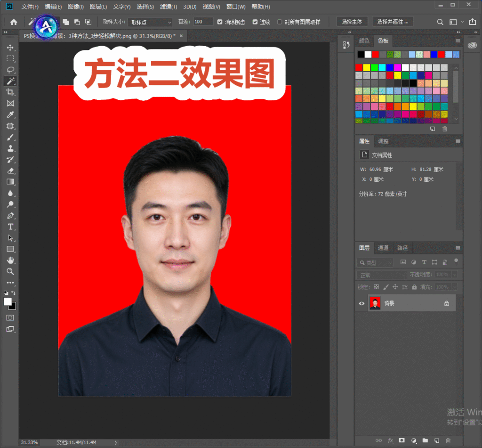Select the Move tool

click(10, 48)
